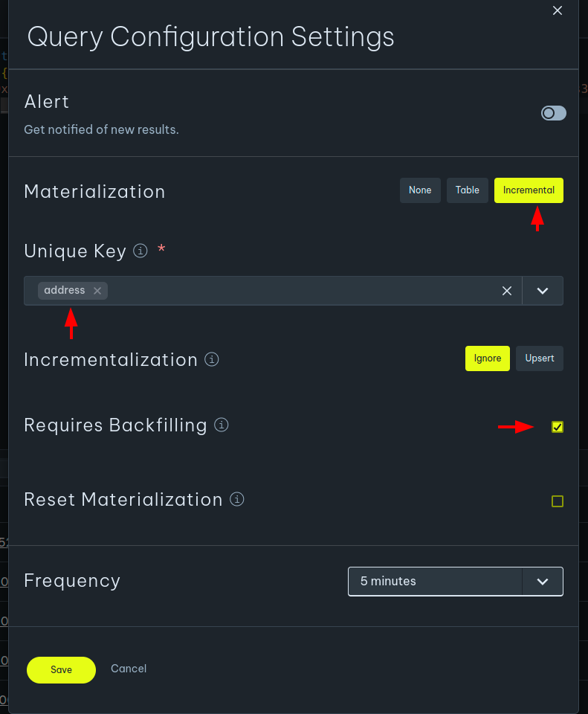The width and height of the screenshot is (588, 714).
Task: Enable the Reset Materialization checkbox
Action: point(558,501)
